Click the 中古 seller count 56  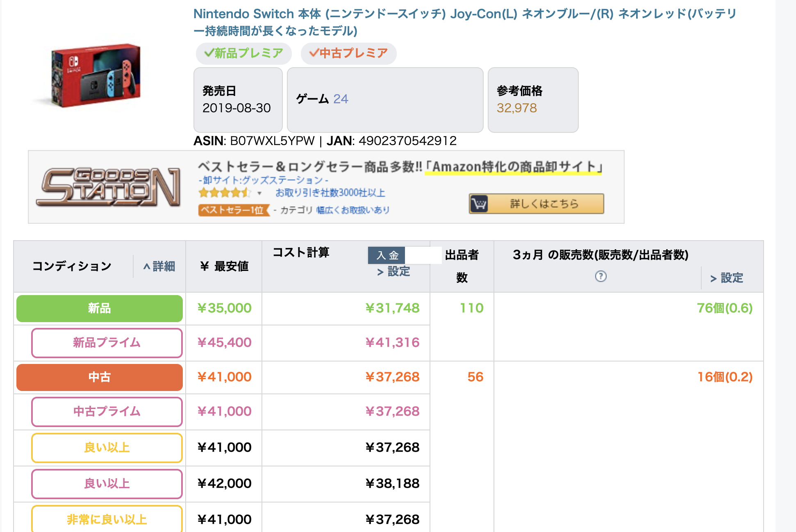click(x=475, y=377)
